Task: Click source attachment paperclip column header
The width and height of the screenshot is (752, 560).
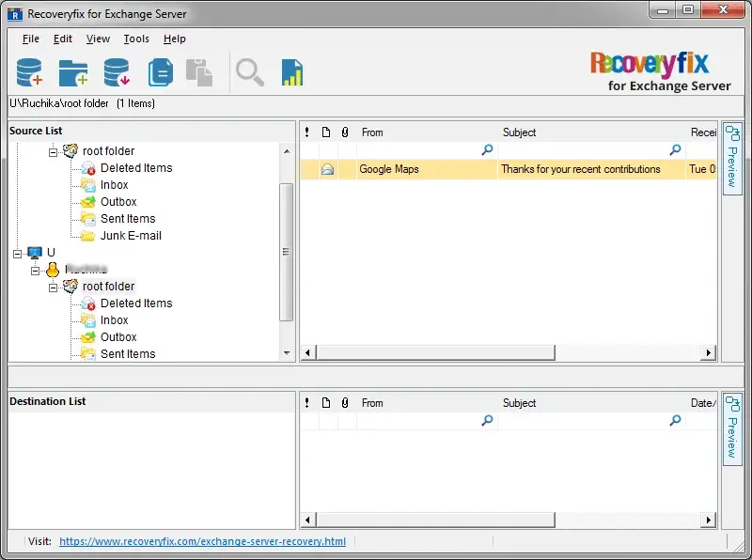Action: (345, 132)
